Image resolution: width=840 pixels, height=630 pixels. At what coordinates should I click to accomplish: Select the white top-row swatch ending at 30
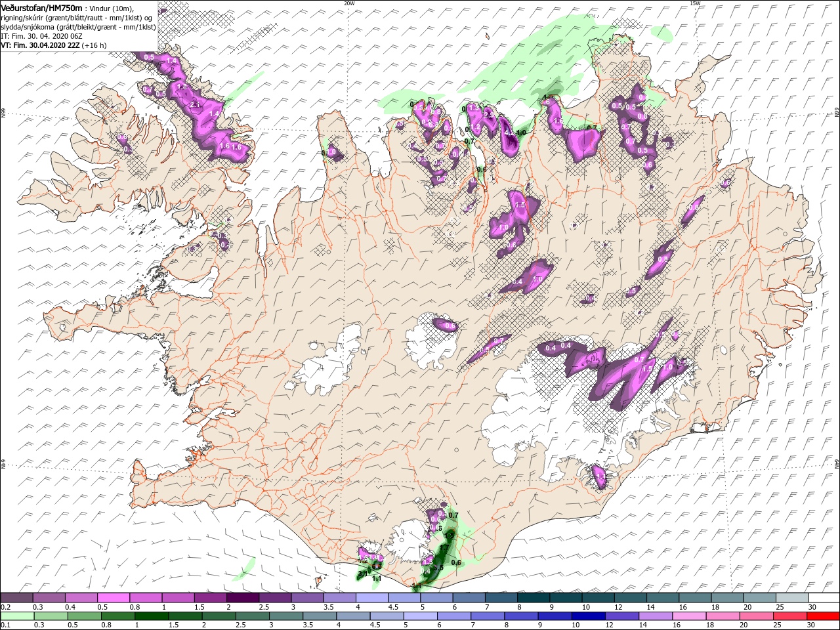pos(824,598)
